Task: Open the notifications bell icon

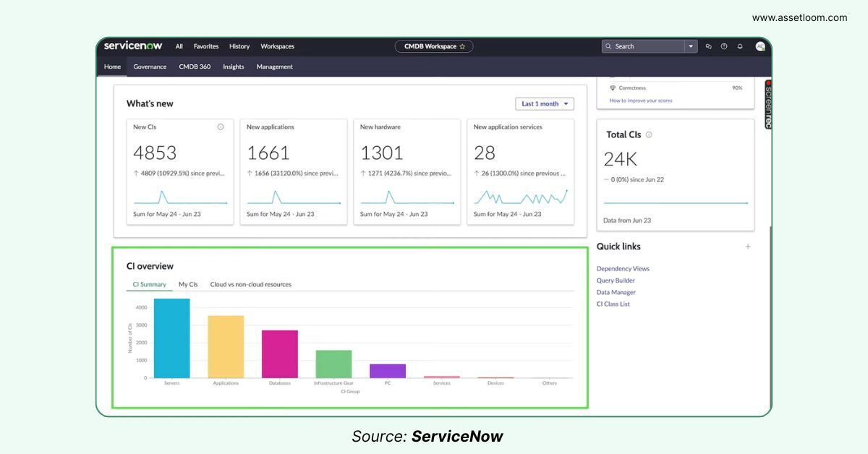Action: (740, 46)
